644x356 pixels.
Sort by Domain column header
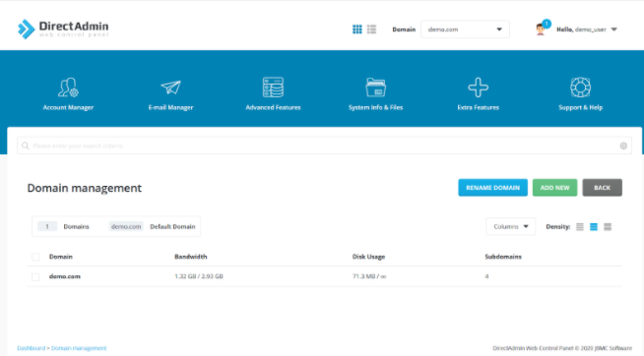(61, 257)
